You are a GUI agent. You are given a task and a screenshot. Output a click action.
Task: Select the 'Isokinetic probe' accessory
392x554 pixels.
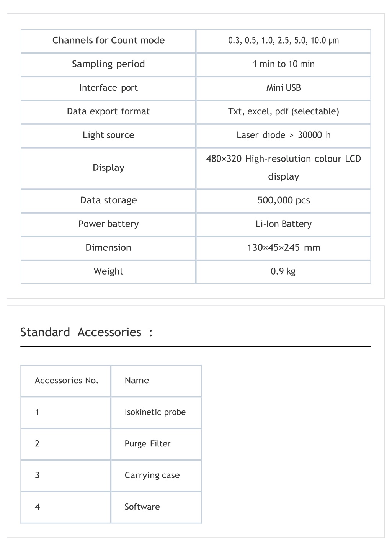(155, 413)
